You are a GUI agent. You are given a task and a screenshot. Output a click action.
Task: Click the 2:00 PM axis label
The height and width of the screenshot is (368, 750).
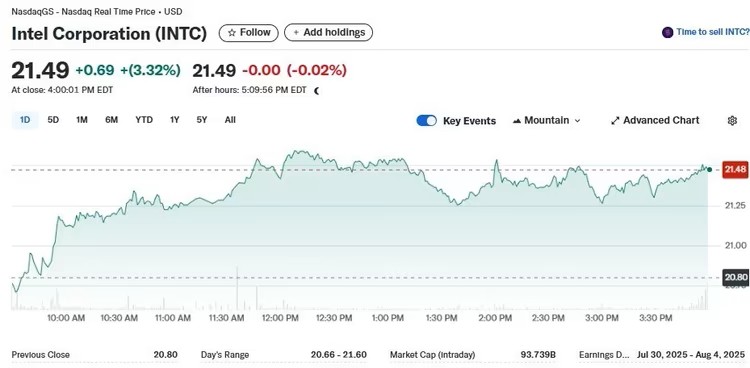[495, 318]
